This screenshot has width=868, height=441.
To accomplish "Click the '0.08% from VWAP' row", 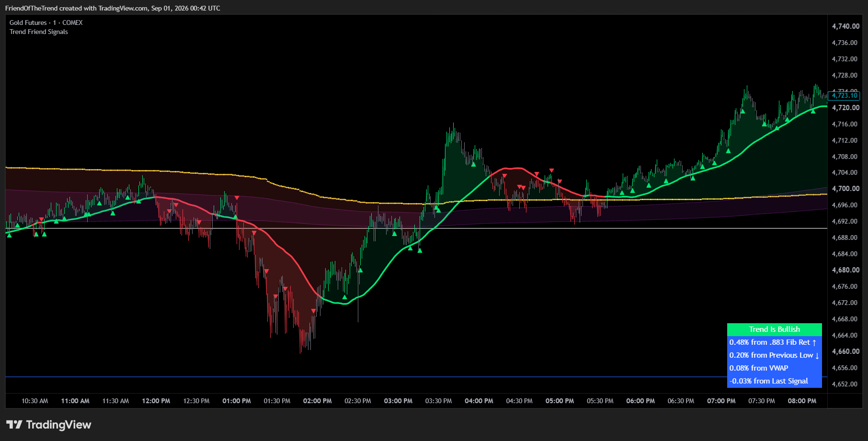I will point(774,368).
